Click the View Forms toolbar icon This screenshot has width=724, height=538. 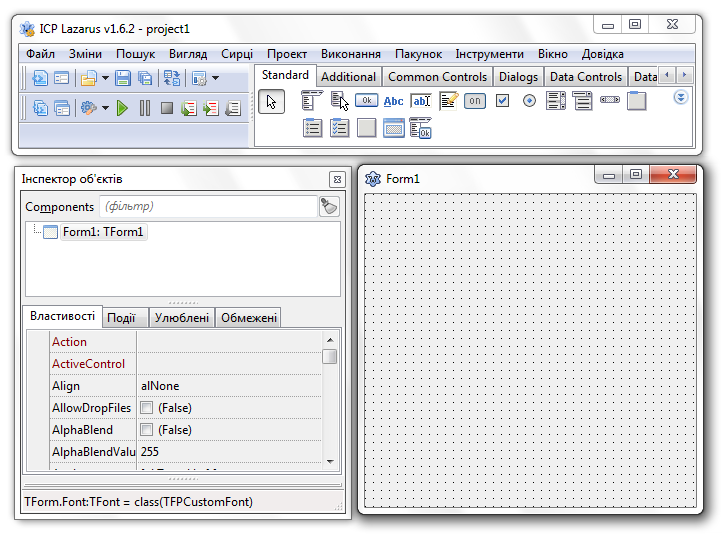coord(62,109)
